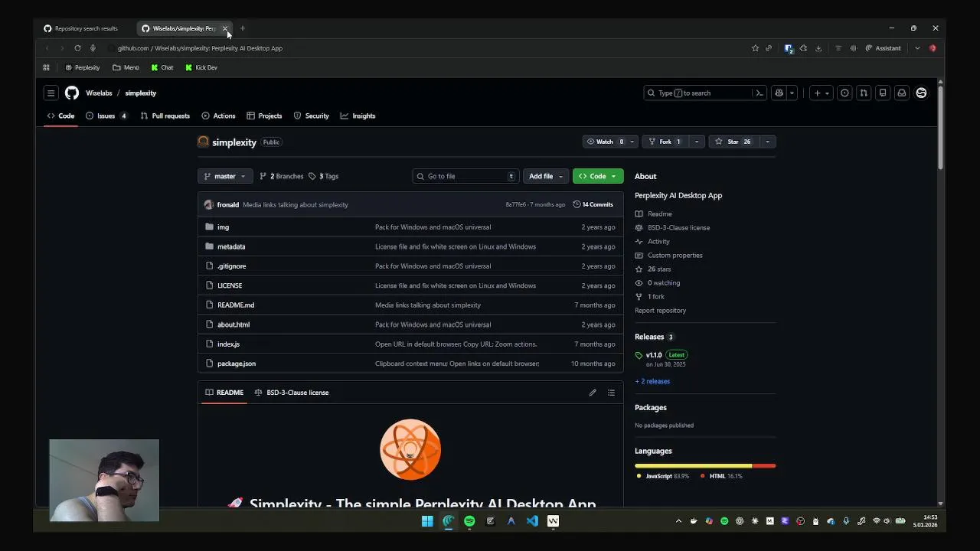Expand the browser toolbar chevron menu
This screenshot has height=551, width=980.
[x=917, y=48]
